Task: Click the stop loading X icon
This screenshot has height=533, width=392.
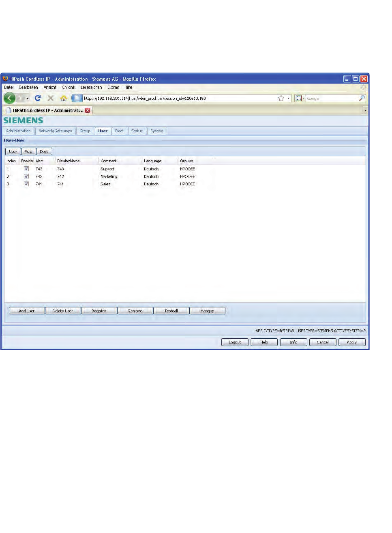Action: (51, 98)
